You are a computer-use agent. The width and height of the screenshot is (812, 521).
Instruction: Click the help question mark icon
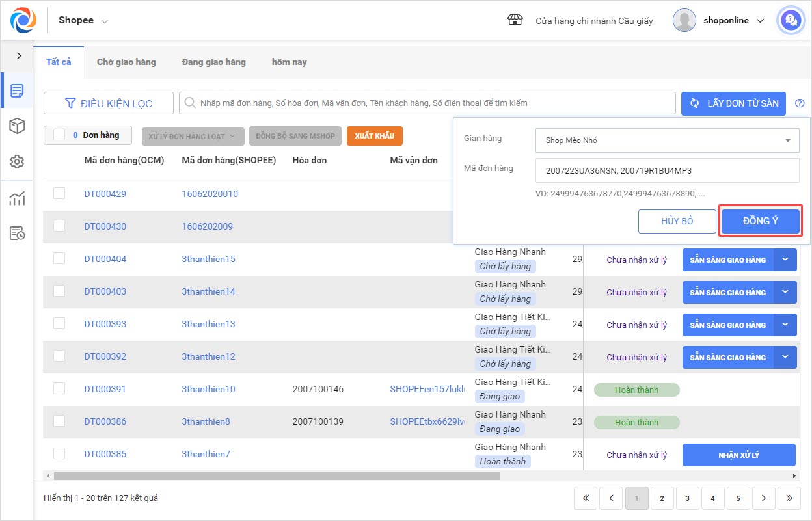[800, 103]
